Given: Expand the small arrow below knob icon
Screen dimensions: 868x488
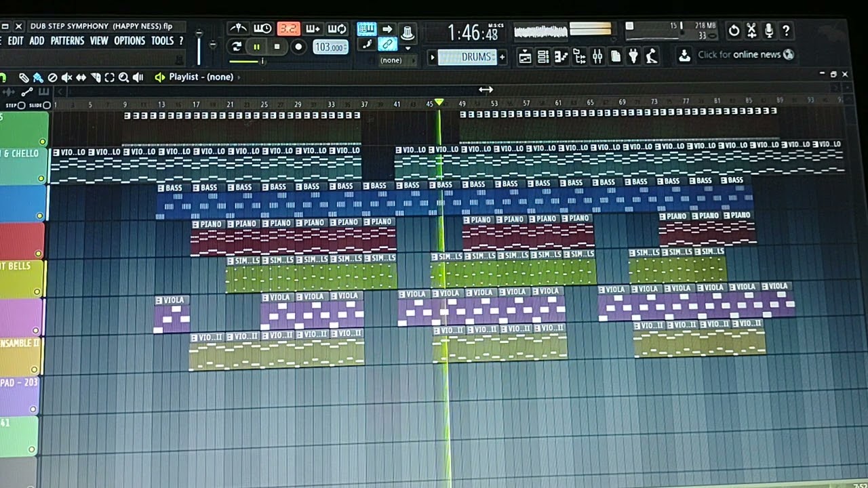Looking at the screenshot, I should (x=408, y=48).
